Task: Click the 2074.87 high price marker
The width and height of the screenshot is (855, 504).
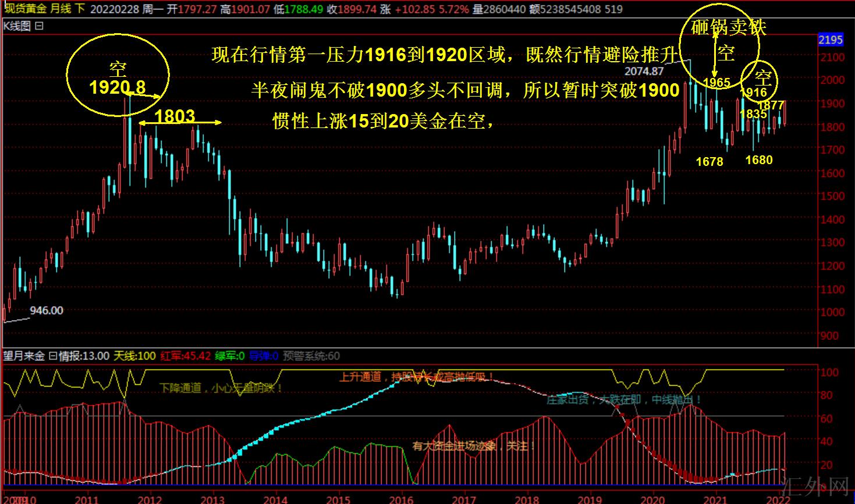Action: point(644,72)
